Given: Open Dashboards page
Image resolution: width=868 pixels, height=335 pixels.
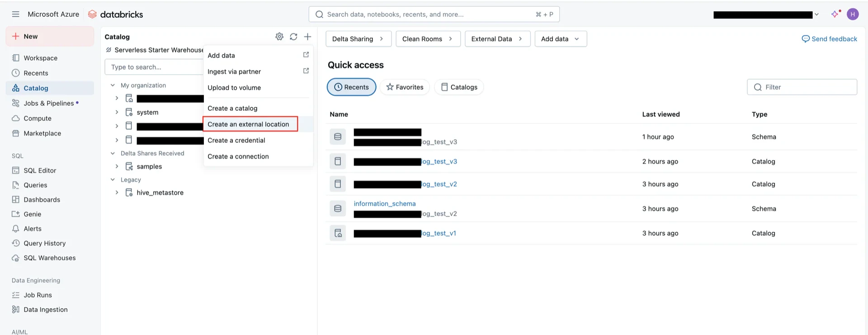Looking at the screenshot, I should pos(50,199).
